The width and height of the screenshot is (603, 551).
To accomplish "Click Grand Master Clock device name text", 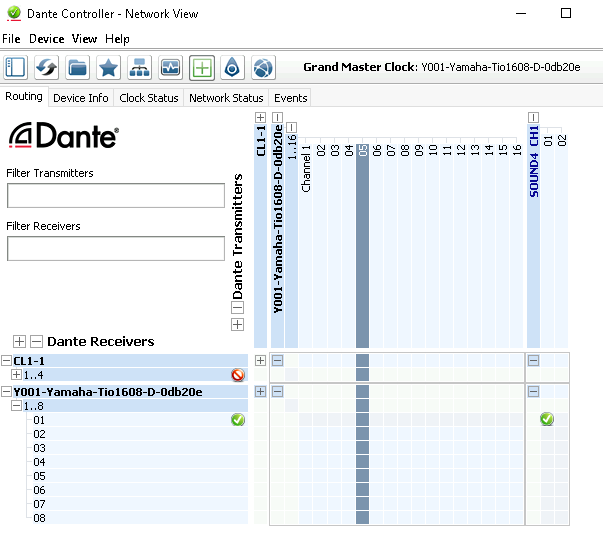I will point(501,67).
